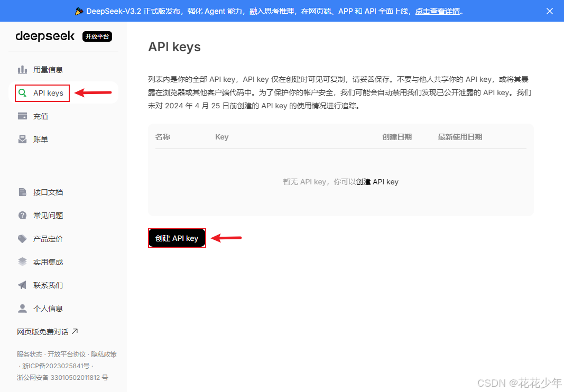The width and height of the screenshot is (564, 392).
Task: Click the 开放平台 badge
Action: pyautogui.click(x=97, y=36)
